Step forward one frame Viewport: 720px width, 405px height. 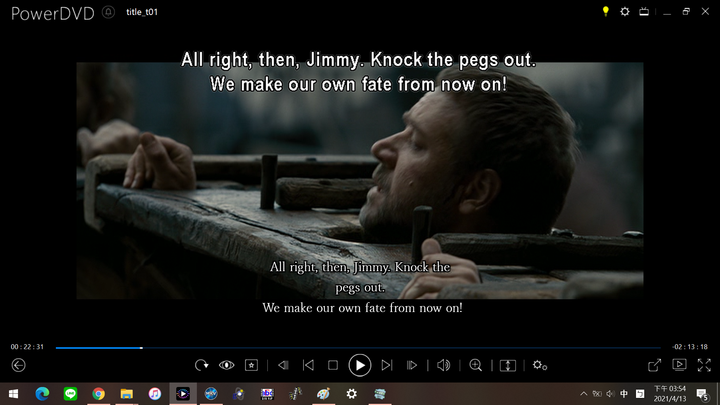tap(412, 365)
